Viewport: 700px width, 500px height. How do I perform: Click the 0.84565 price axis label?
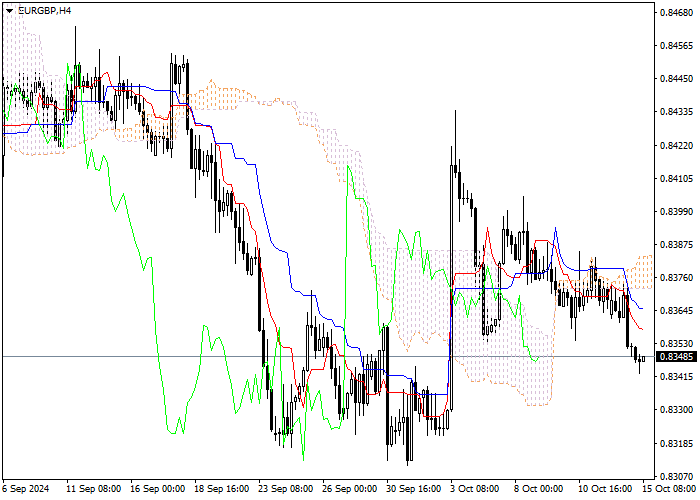tap(677, 46)
